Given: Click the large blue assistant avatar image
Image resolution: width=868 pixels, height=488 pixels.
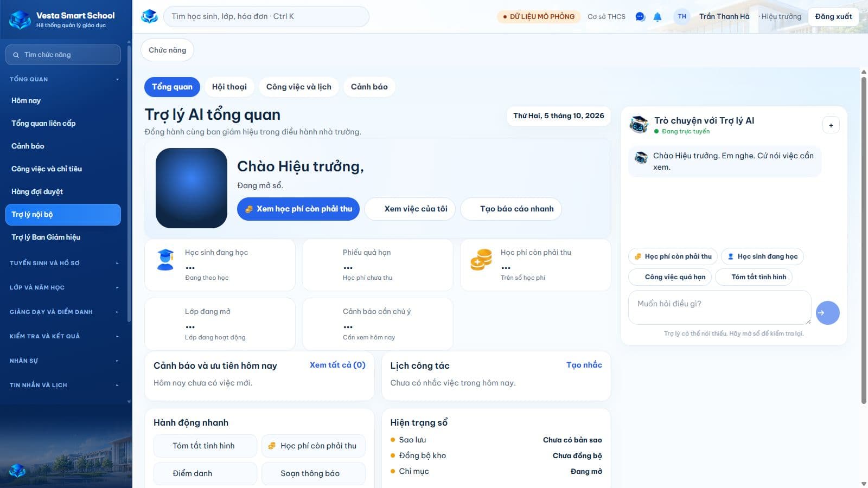Looking at the screenshot, I should pos(191,188).
